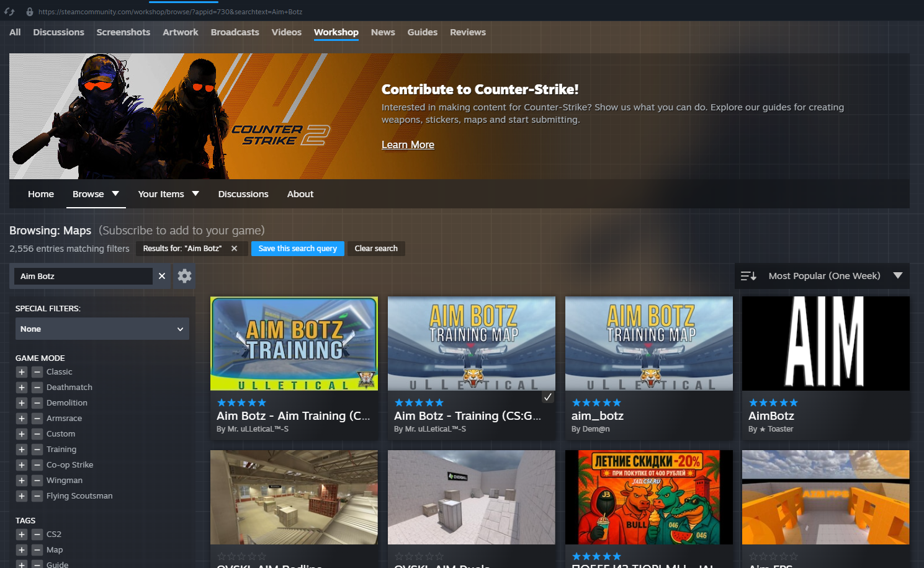924x568 pixels.
Task: Open Discussions in the workshop navigation bar
Action: [243, 194]
